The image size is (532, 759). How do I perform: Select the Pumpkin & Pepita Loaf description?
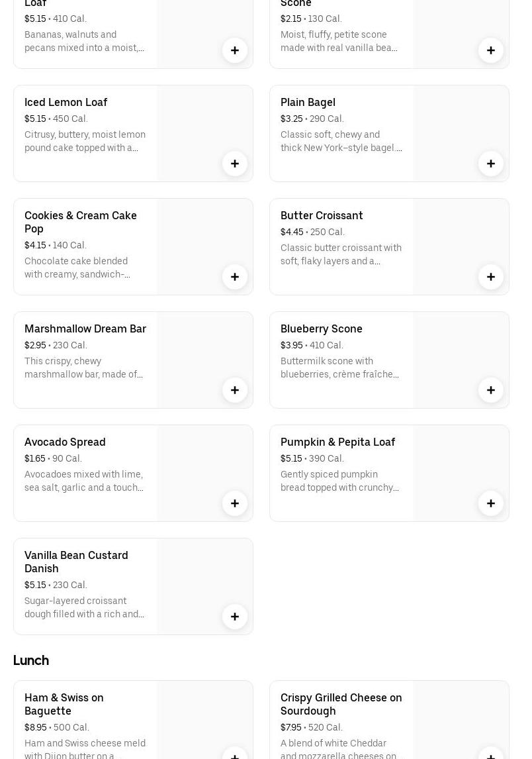click(340, 481)
